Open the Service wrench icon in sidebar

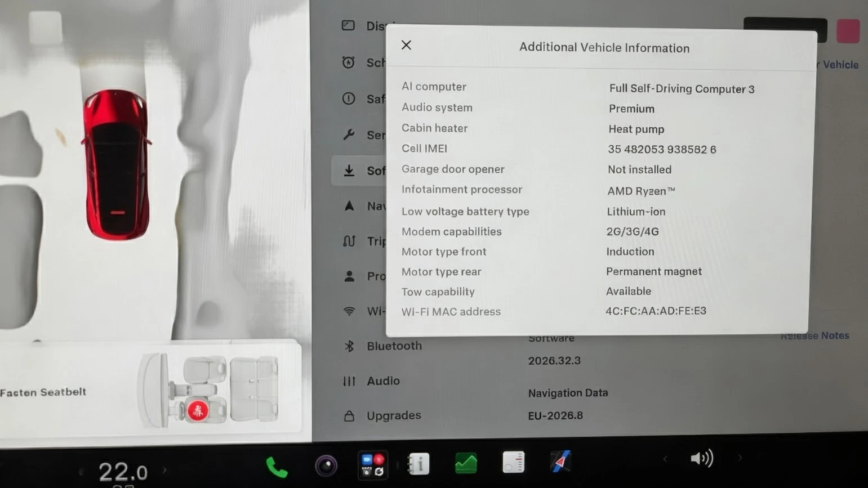click(349, 135)
